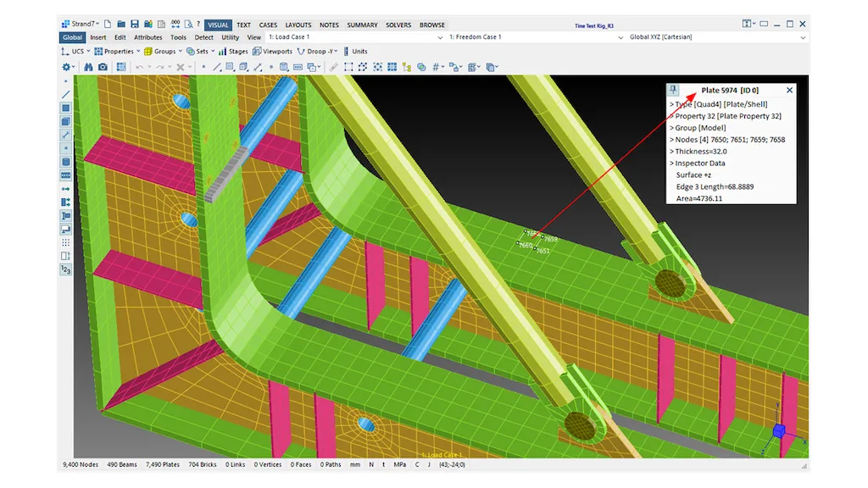Click the axis triad cube in the viewport
Screen dimensions: 868x488
coord(779,430)
